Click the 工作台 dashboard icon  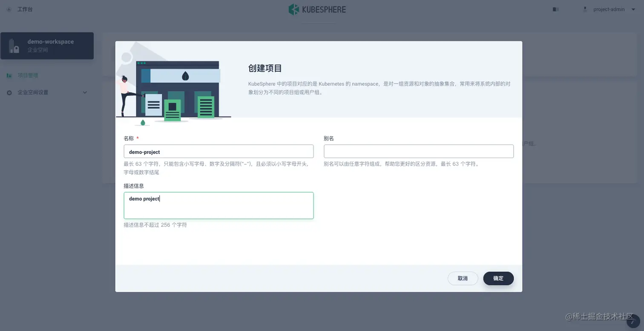9,9
